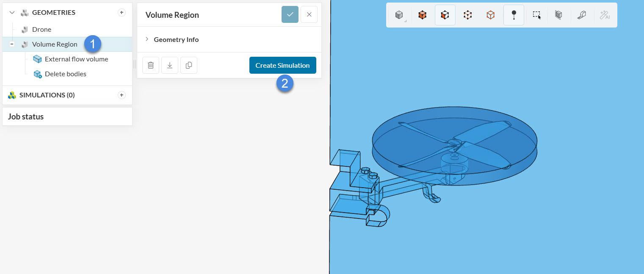This screenshot has height=274, width=644.
Task: Collapse the Volume Region tree node
Action: click(12, 44)
